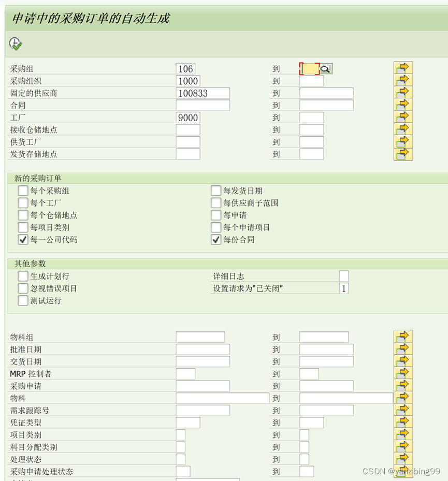Uncheck the 每份合同 checkbox

pyautogui.click(x=216, y=239)
